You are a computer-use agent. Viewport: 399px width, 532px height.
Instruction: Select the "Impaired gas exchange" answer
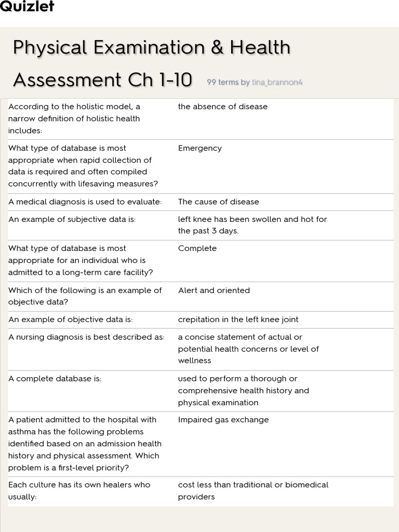coord(223,420)
